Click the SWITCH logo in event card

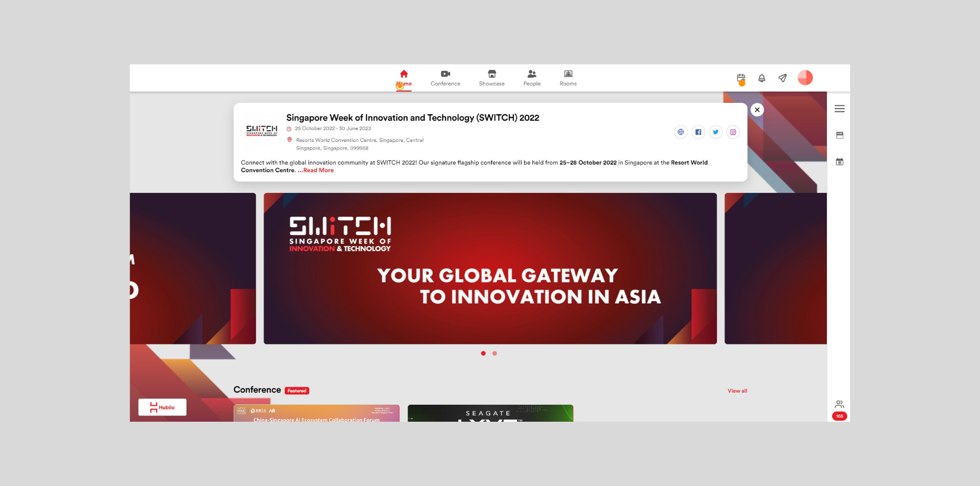(x=262, y=131)
